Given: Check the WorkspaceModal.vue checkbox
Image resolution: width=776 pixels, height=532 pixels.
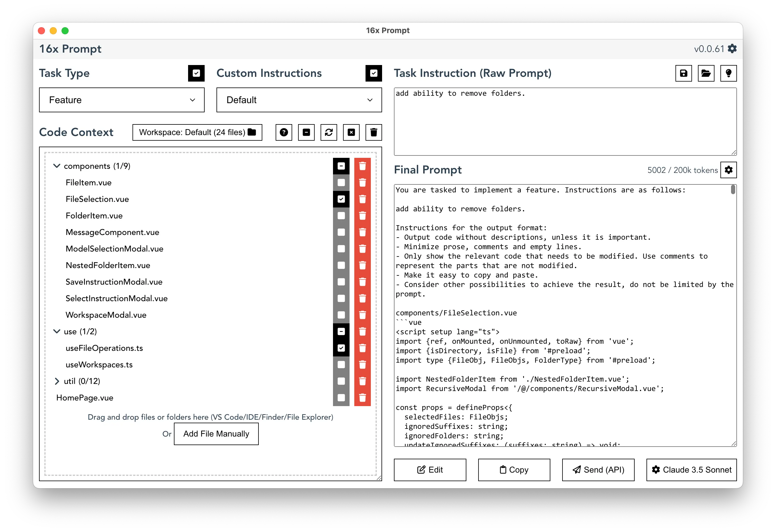Looking at the screenshot, I should pos(341,315).
